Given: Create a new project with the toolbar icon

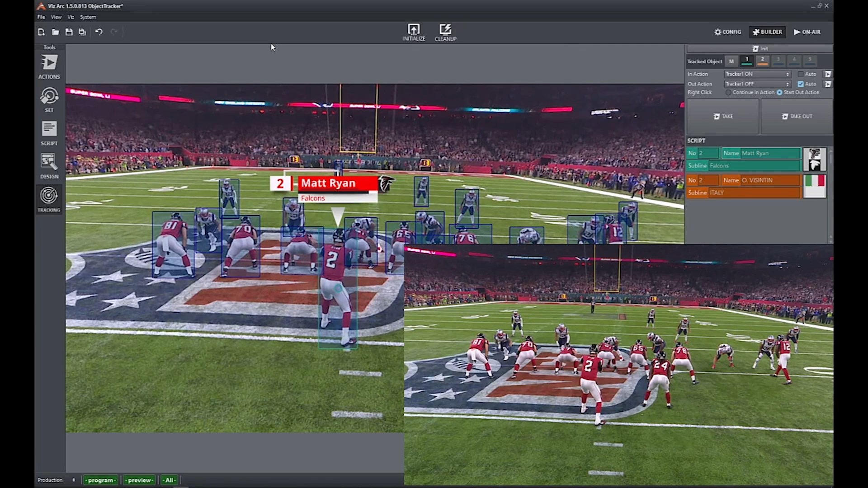Looking at the screenshot, I should (41, 32).
